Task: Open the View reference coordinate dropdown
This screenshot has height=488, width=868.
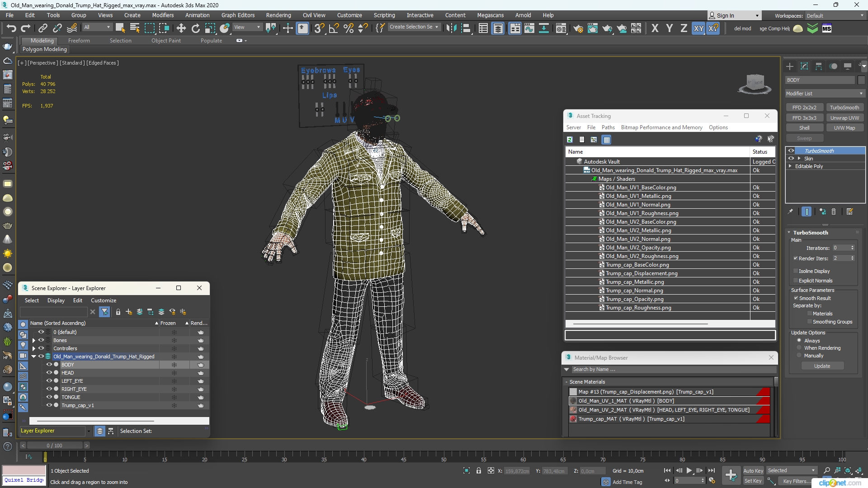Action: [247, 27]
